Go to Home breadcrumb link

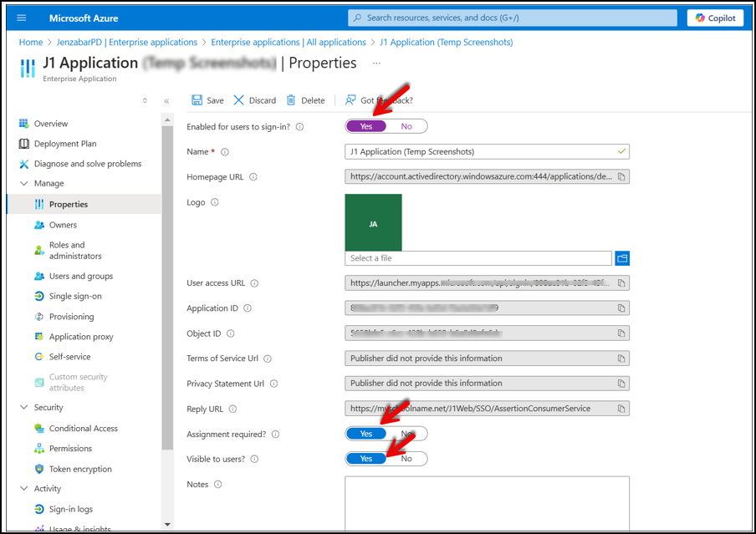pos(31,43)
